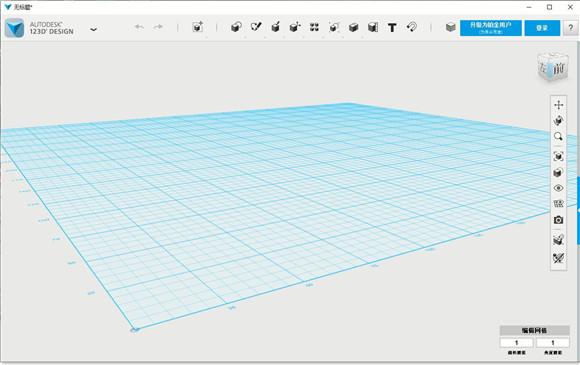This screenshot has width=580, height=365.
Task: Select the Text tool
Action: [392, 27]
